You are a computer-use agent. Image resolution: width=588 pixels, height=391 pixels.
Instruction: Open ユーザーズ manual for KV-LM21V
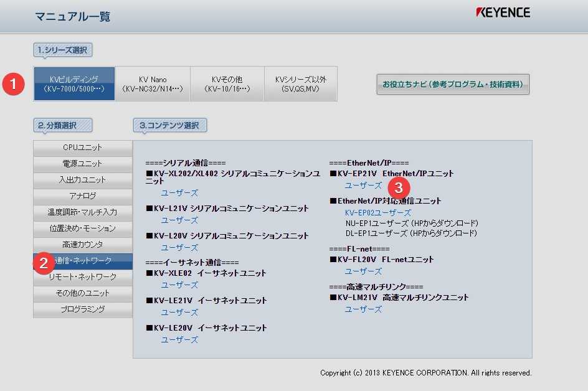[363, 309]
